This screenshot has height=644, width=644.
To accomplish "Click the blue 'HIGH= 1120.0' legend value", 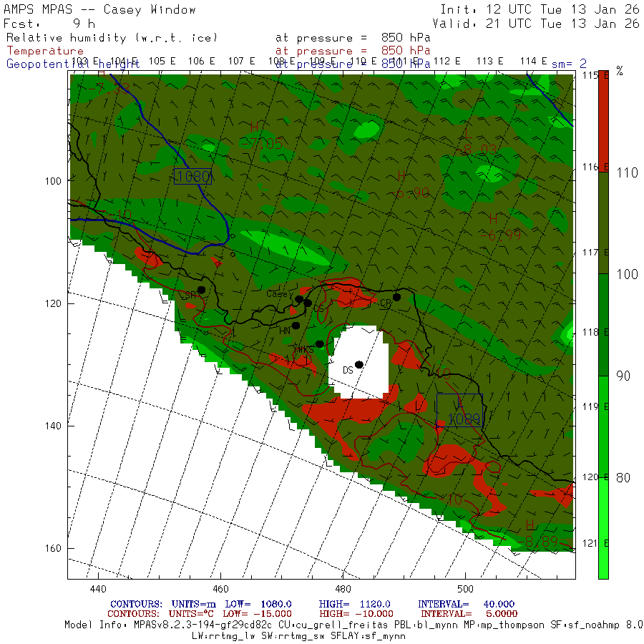I will pyautogui.click(x=354, y=604).
